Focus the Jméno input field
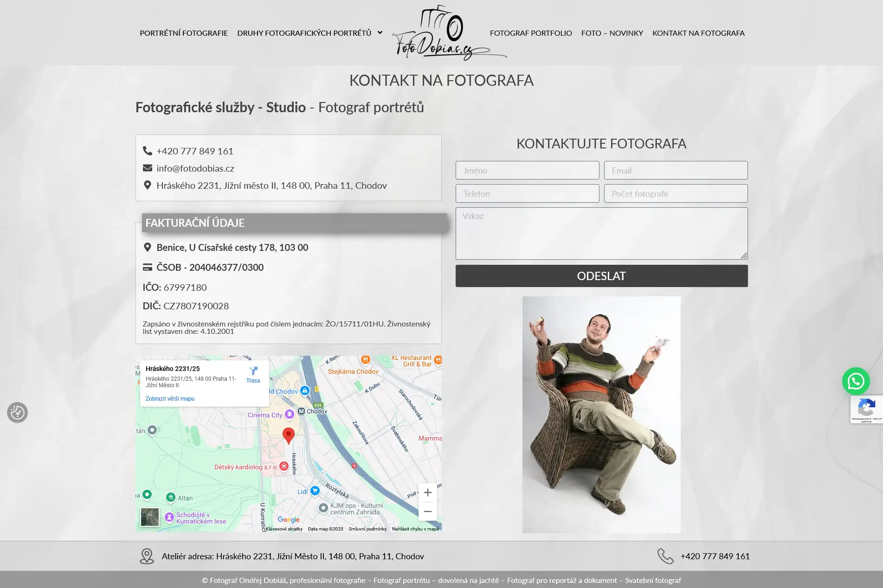The width and height of the screenshot is (883, 588). click(527, 170)
